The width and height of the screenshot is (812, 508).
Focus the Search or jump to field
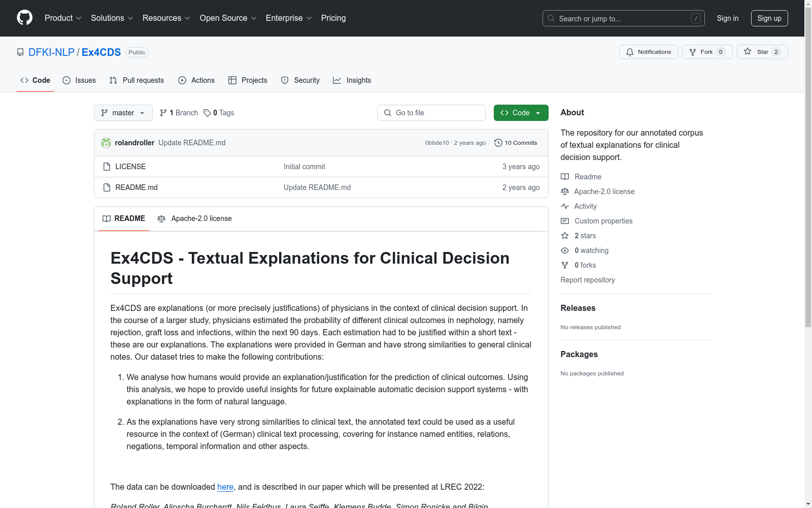[624, 18]
